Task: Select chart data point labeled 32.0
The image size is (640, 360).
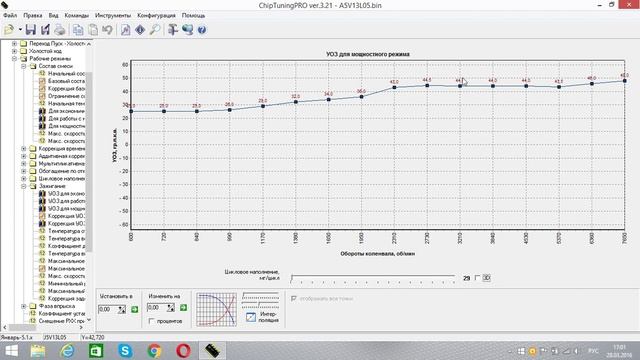Action: 296,102
